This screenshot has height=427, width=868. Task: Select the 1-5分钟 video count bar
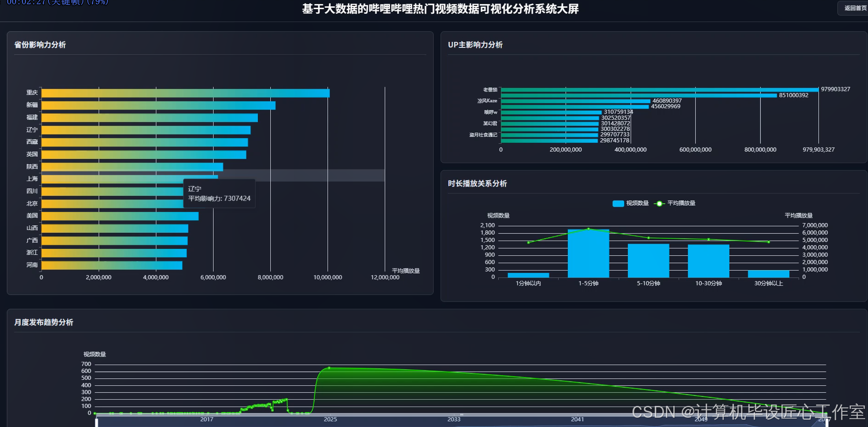[588, 253]
